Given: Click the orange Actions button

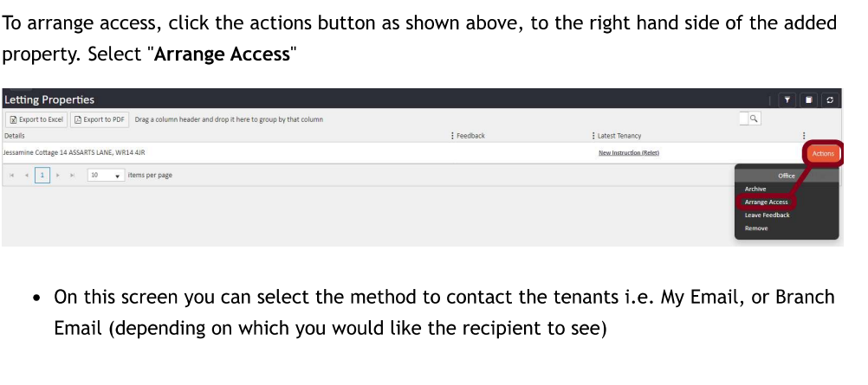Looking at the screenshot, I should tap(823, 154).
